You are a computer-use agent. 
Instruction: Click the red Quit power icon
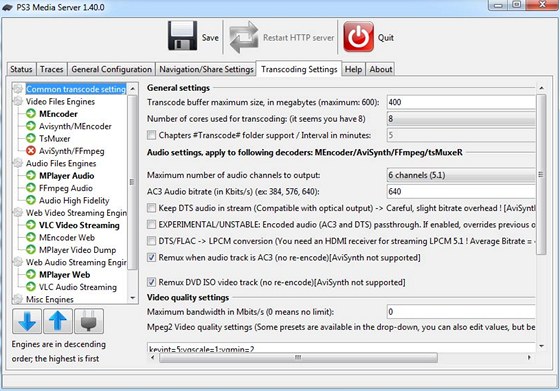358,36
